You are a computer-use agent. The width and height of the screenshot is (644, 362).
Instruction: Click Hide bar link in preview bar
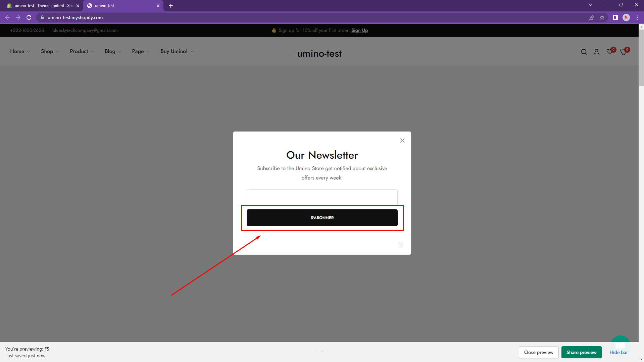(x=618, y=352)
